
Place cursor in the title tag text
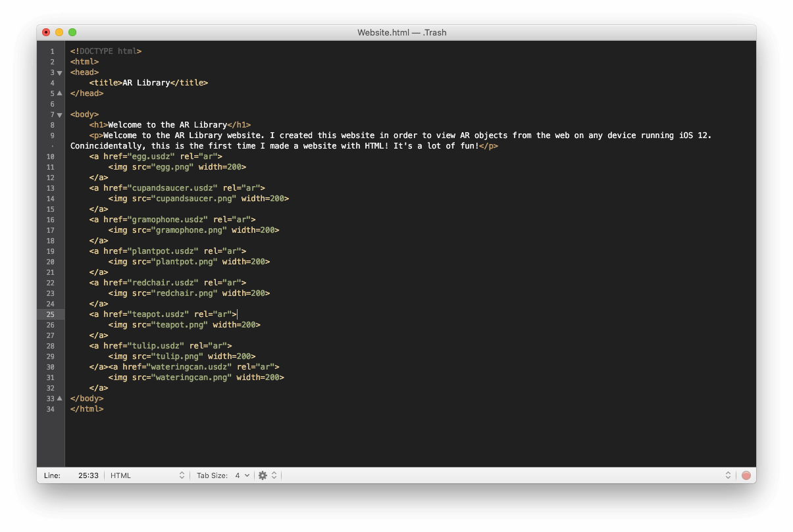click(146, 83)
